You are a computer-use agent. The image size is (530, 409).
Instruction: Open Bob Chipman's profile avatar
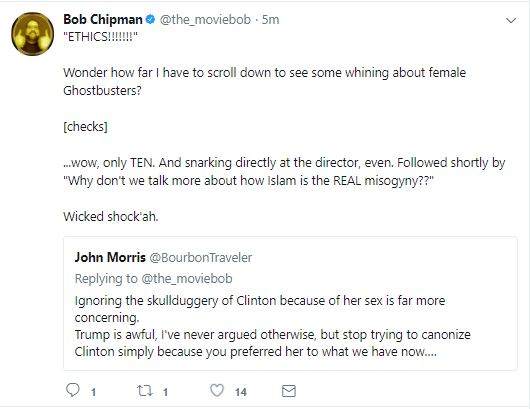pyautogui.click(x=32, y=34)
